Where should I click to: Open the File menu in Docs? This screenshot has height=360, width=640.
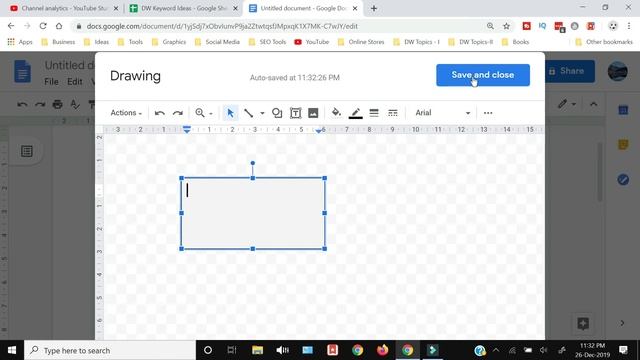[51, 82]
